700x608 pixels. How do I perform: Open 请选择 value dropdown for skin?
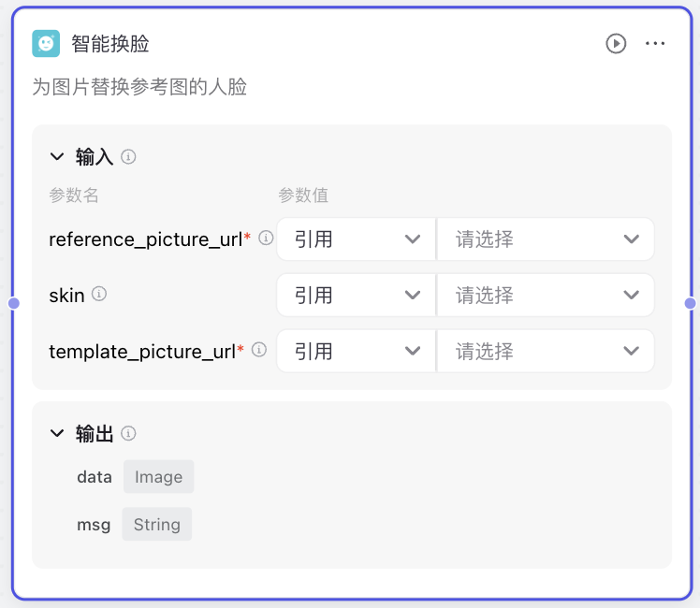(x=546, y=296)
